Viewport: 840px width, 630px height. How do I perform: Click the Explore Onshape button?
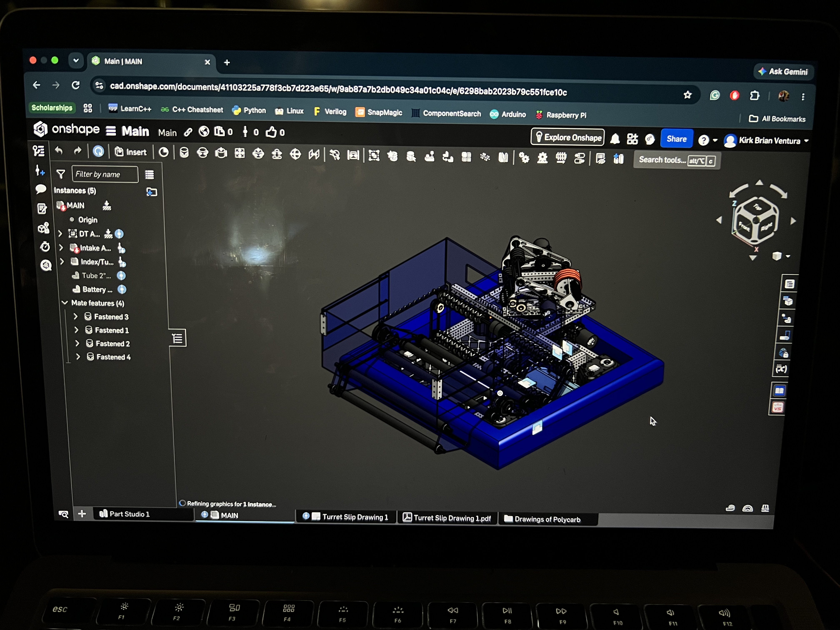(567, 137)
